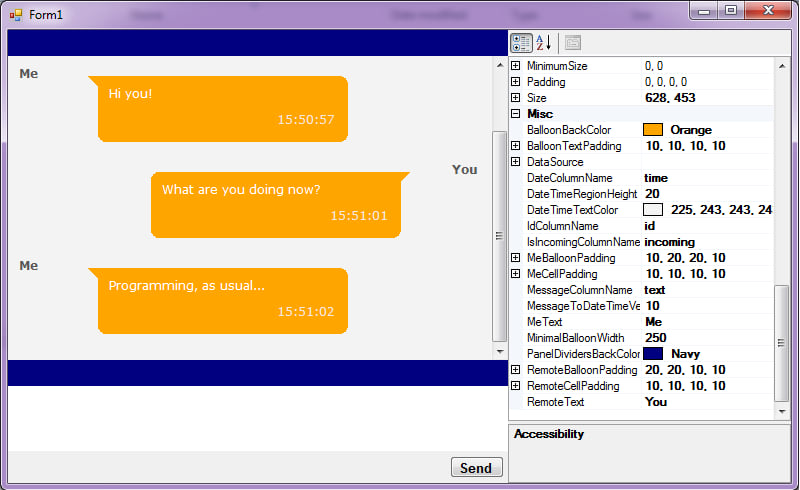Click the message input text area
800x490 pixels.
[x=257, y=418]
